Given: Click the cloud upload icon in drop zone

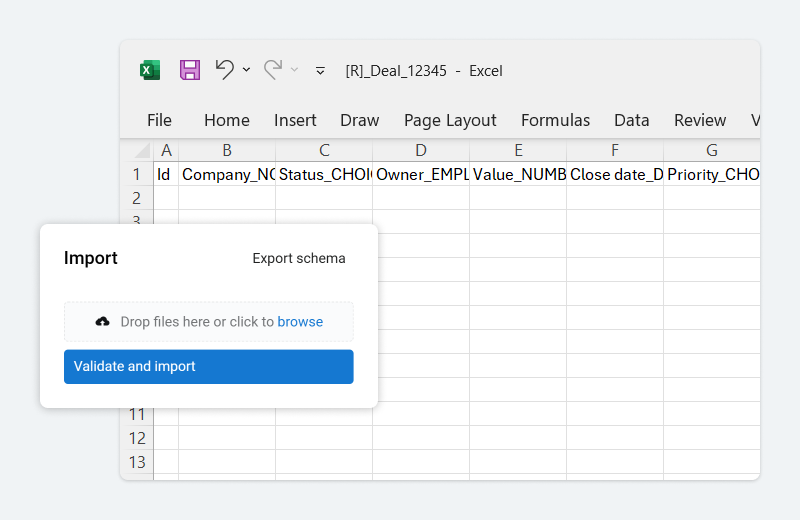Looking at the screenshot, I should pos(103,321).
